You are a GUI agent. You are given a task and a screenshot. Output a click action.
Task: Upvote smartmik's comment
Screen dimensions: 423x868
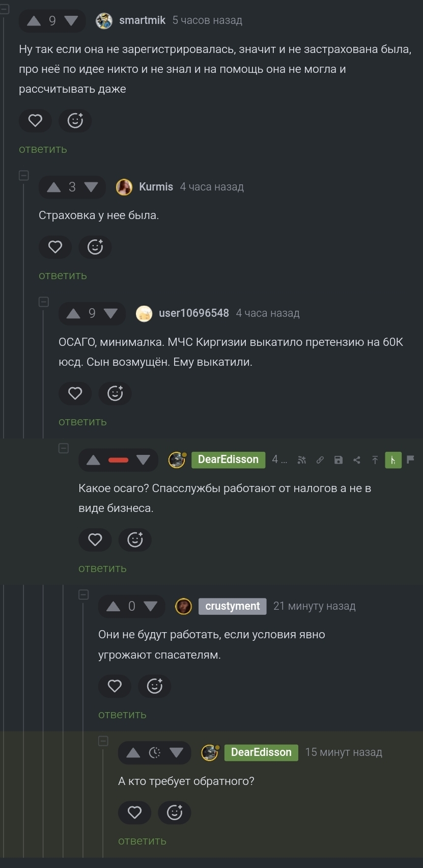[34, 20]
